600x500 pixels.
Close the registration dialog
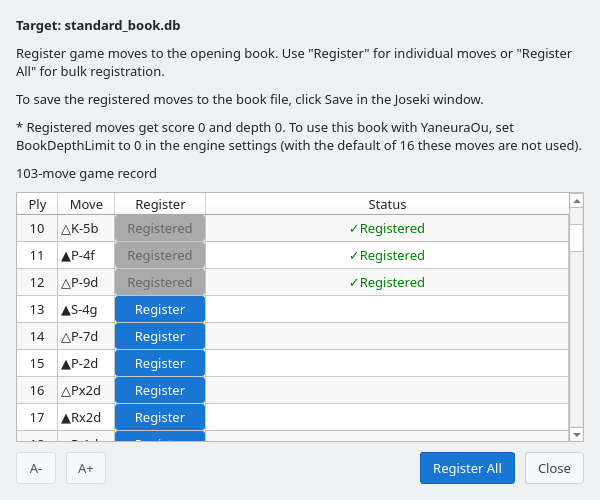[554, 468]
